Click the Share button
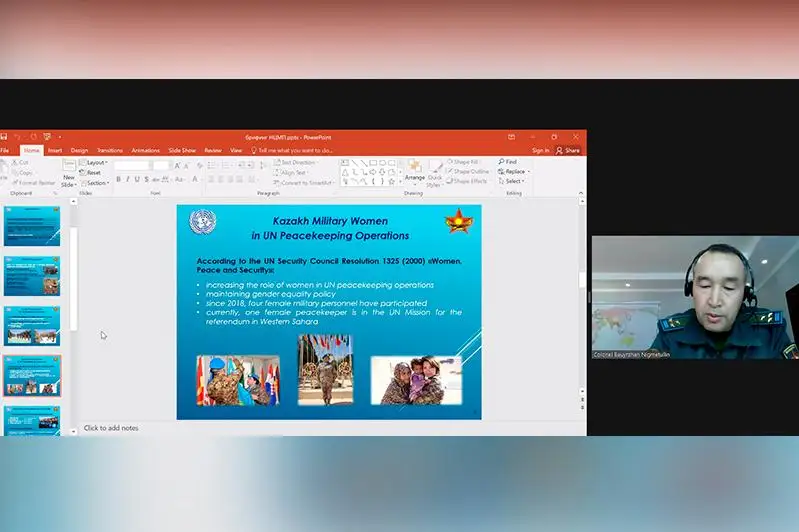 click(x=568, y=150)
